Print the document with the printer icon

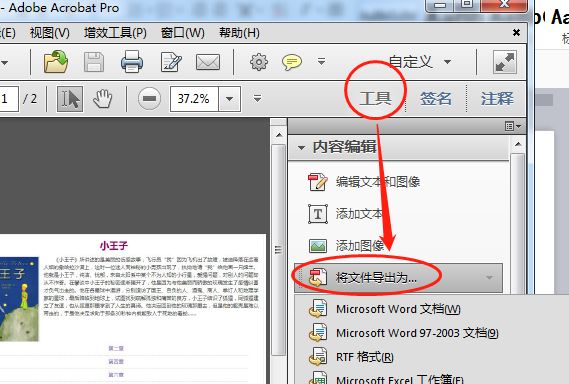point(132,62)
